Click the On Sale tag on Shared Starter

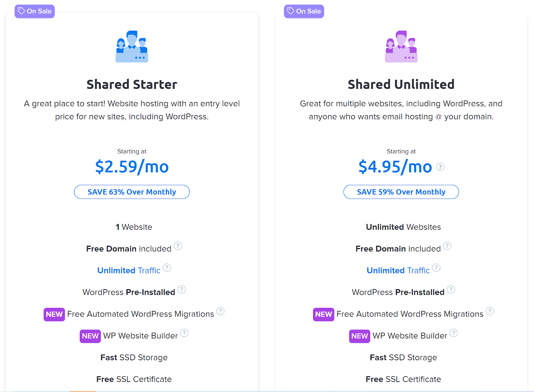[x=35, y=11]
